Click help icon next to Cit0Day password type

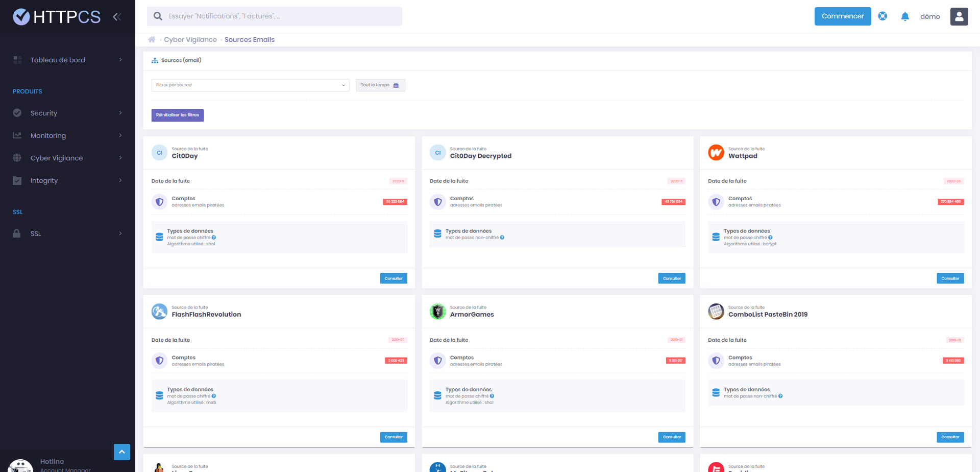point(214,238)
